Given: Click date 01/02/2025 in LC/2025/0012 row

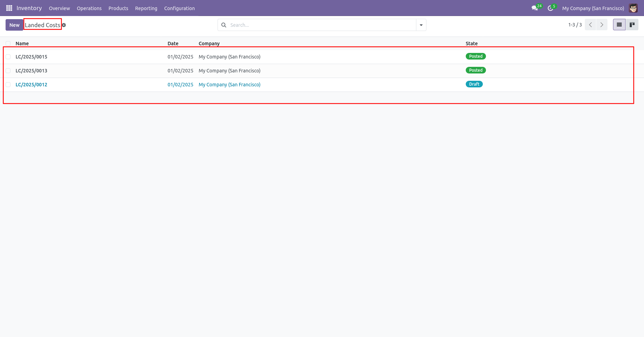Looking at the screenshot, I should pos(180,85).
